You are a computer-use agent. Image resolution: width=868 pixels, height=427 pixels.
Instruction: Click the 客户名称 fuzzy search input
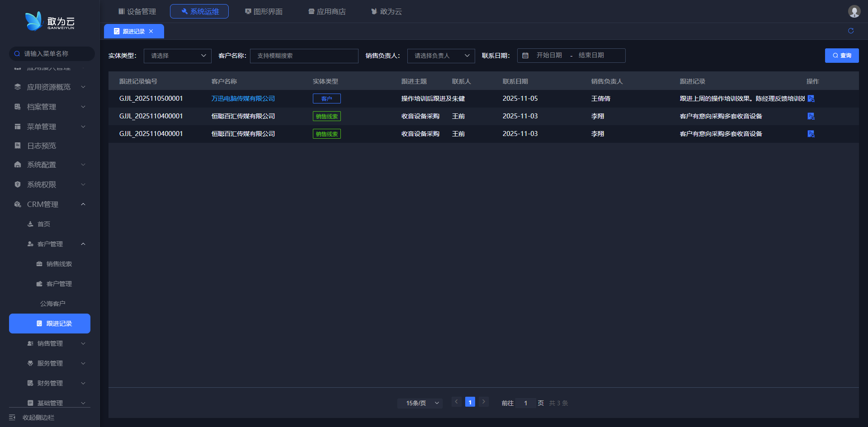pos(304,56)
